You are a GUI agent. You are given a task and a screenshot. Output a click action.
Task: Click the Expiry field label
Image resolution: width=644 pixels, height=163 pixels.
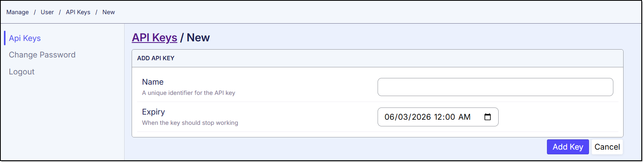coord(154,112)
